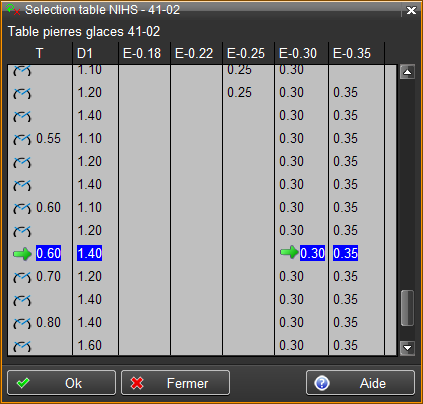Click the scrollbar down arrow

pyautogui.click(x=407, y=348)
